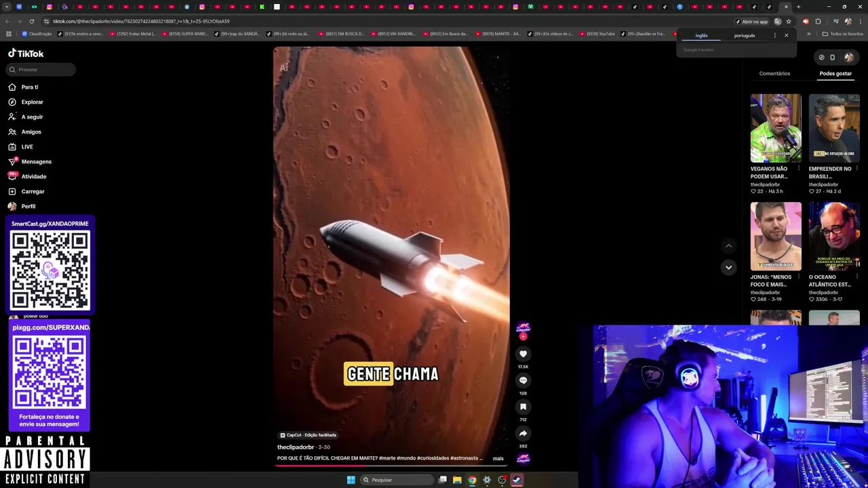This screenshot has height=488, width=868.
Task: Select the Podes gostar tab
Action: point(835,73)
